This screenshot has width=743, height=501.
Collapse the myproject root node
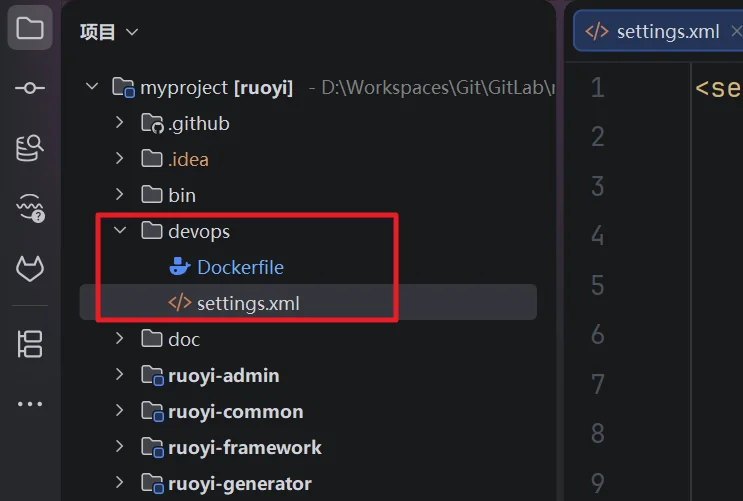tap(92, 86)
